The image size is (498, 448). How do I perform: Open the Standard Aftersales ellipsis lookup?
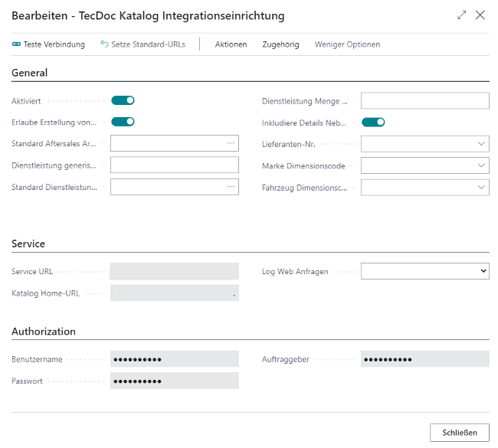pos(231,143)
